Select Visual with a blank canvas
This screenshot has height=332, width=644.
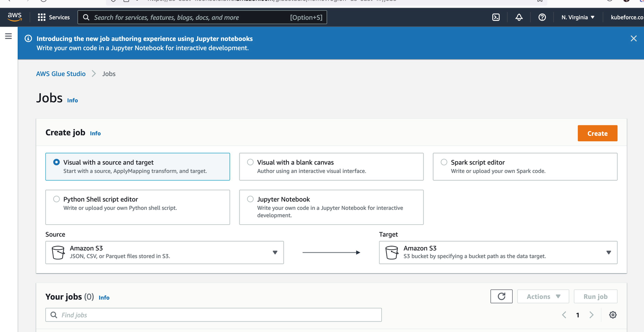pos(250,162)
